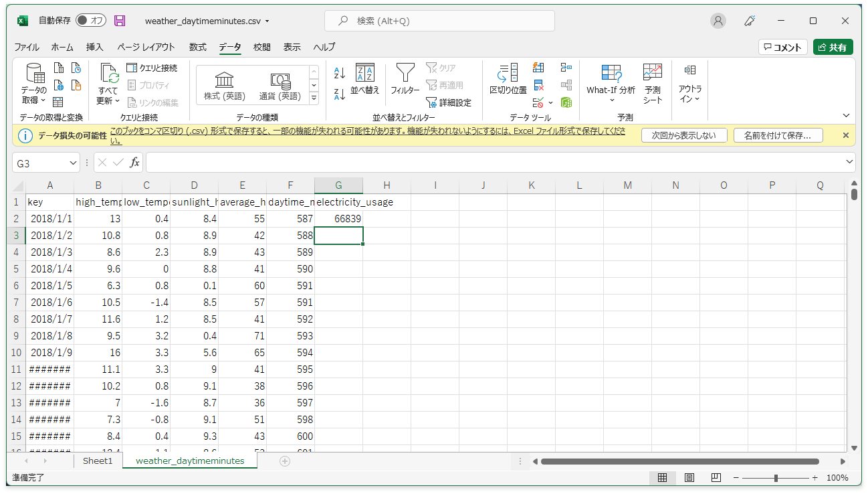This screenshot has height=494, width=868.
Task: Click Forecast Sheet (予測シート) button
Action: [653, 84]
